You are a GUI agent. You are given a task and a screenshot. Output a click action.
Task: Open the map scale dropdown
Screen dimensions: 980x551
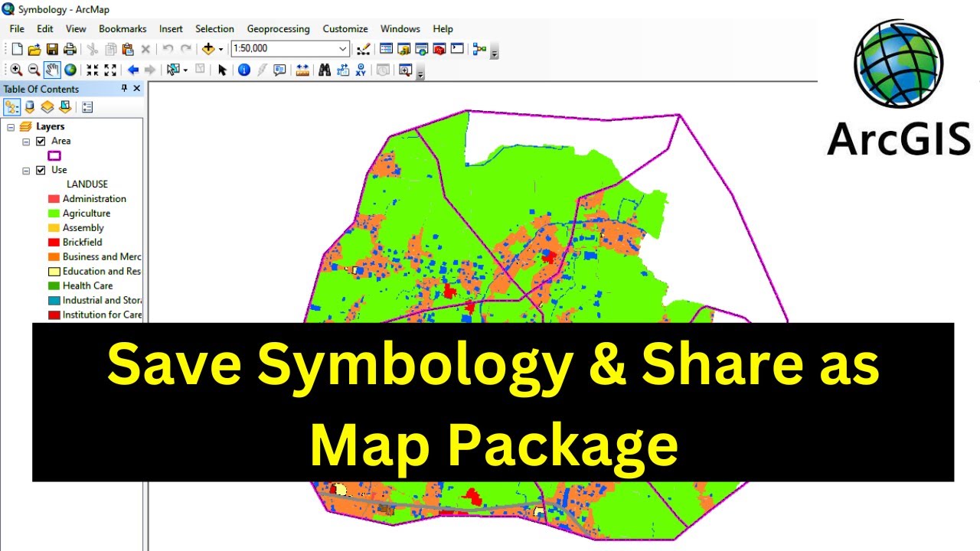tap(343, 49)
